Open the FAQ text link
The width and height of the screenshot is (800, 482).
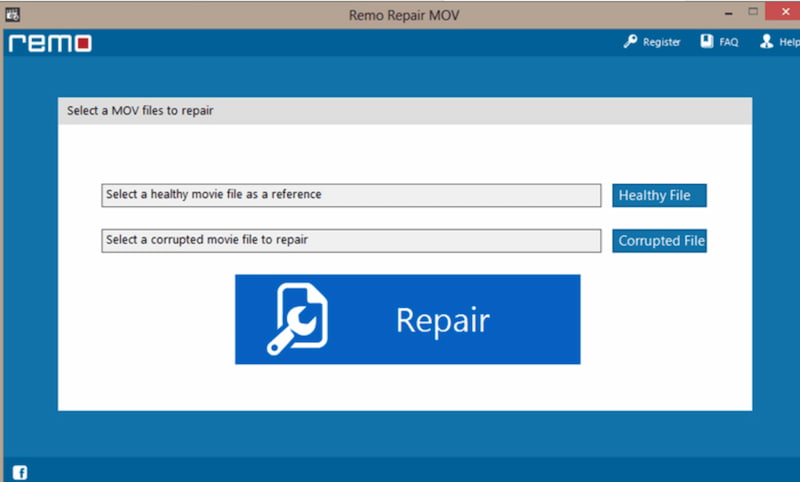click(x=728, y=42)
